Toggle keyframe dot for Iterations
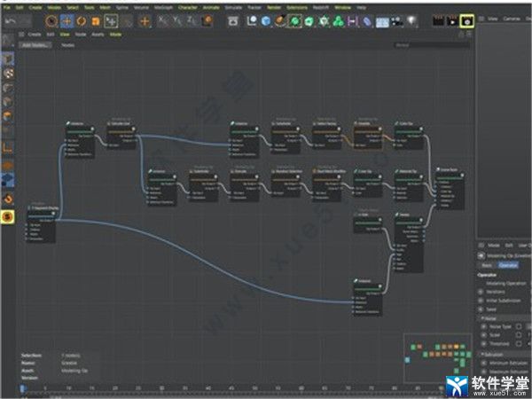 pos(481,292)
